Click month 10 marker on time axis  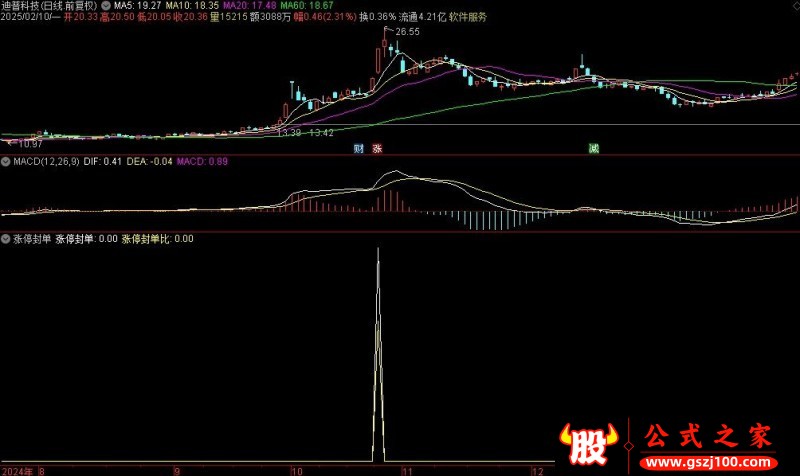[296, 471]
